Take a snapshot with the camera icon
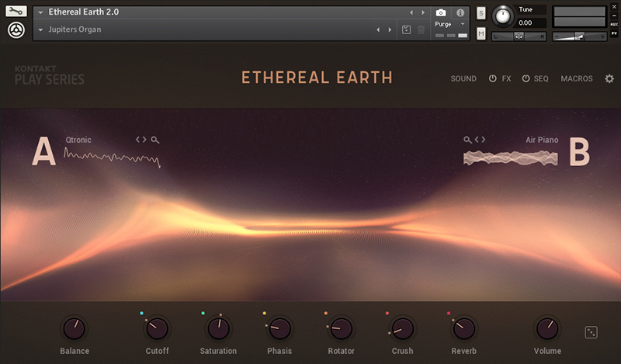Viewport: 621px width, 364px height. tap(441, 12)
